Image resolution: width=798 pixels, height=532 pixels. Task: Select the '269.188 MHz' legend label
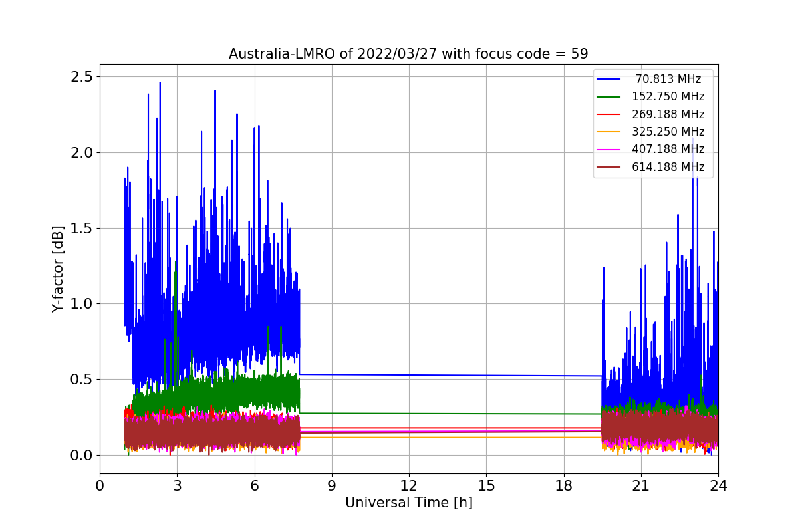pos(668,114)
